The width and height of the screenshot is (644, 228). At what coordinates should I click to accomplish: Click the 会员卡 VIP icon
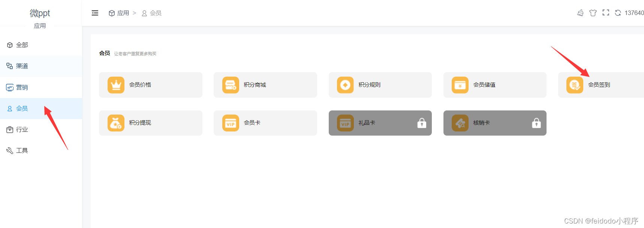[231, 123]
